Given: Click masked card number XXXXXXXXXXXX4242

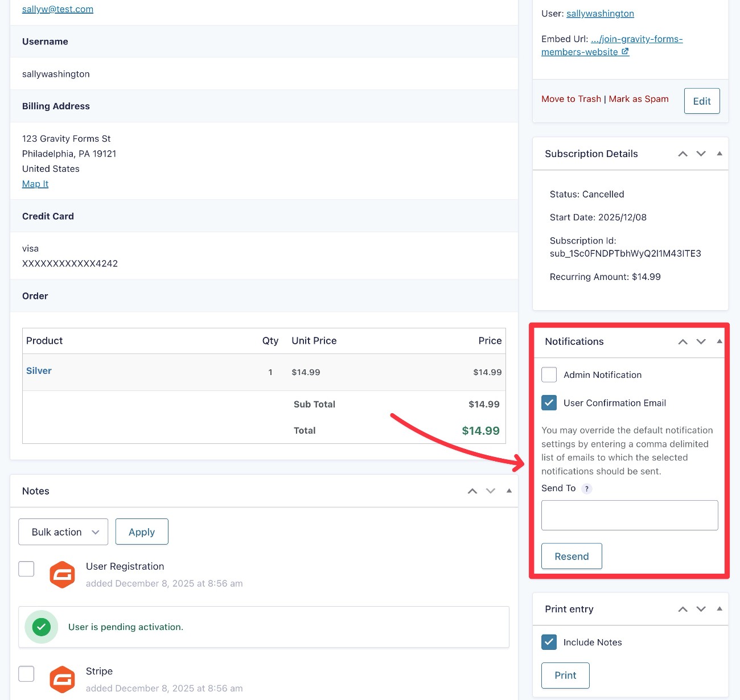Looking at the screenshot, I should pyautogui.click(x=70, y=263).
